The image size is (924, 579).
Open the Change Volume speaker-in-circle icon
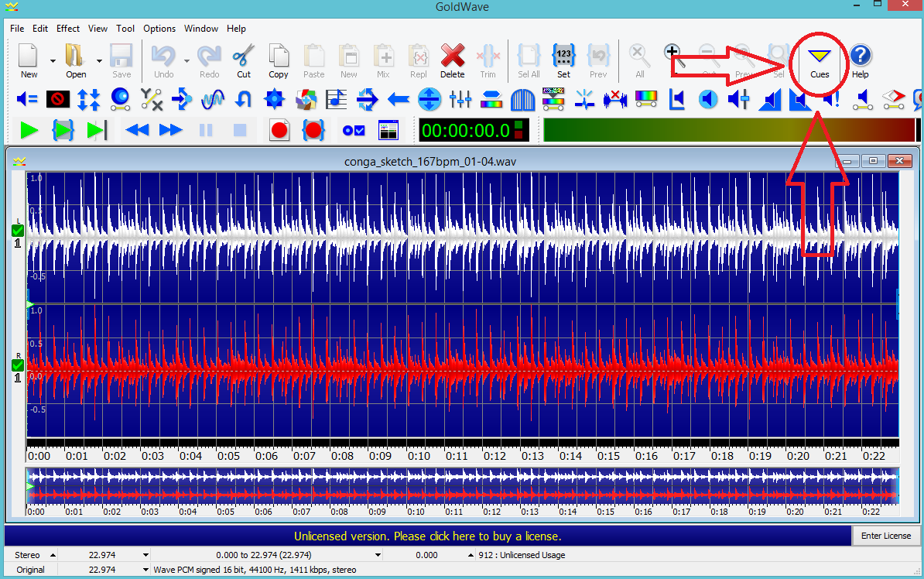[708, 99]
